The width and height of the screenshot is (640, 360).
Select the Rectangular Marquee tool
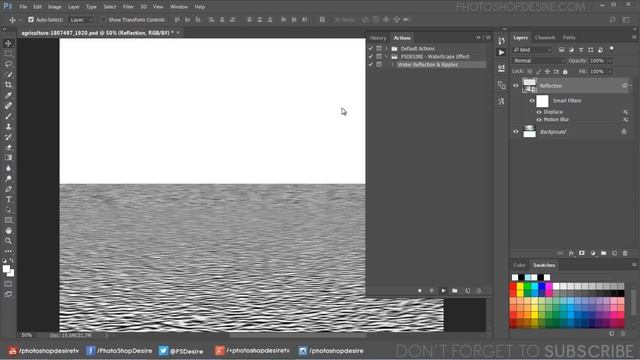click(x=8, y=53)
